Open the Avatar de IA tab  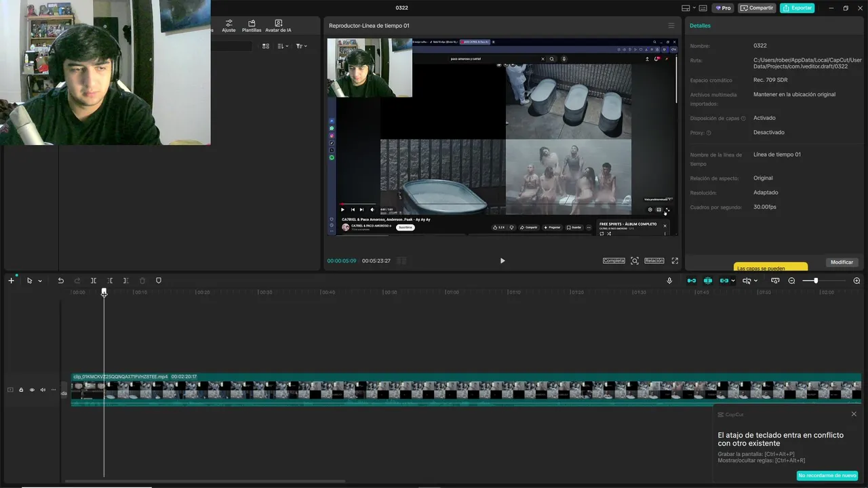(278, 26)
